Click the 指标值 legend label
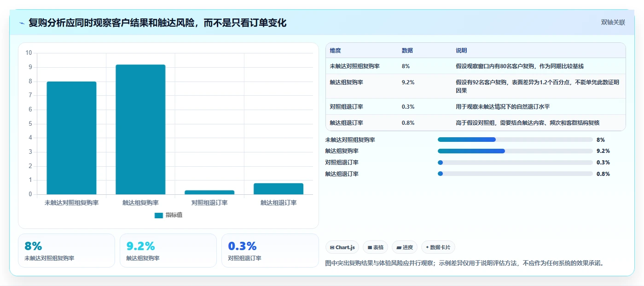The image size is (644, 286). [x=174, y=215]
